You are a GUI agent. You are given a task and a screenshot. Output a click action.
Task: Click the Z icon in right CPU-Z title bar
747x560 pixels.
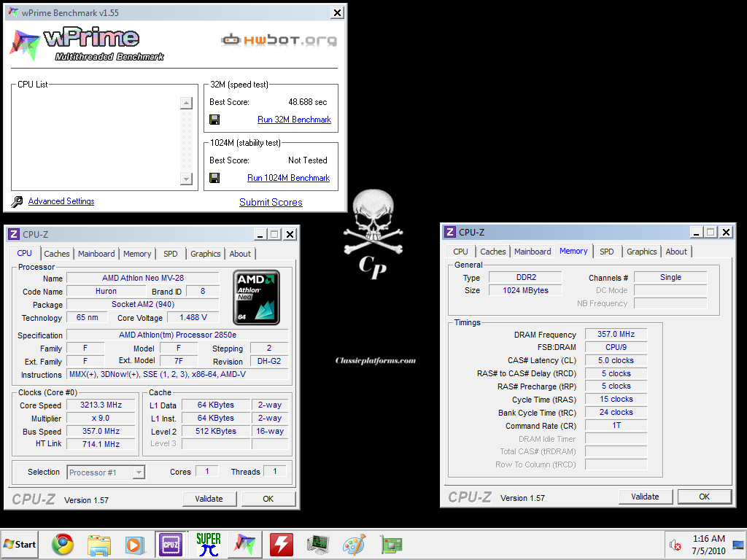click(449, 232)
